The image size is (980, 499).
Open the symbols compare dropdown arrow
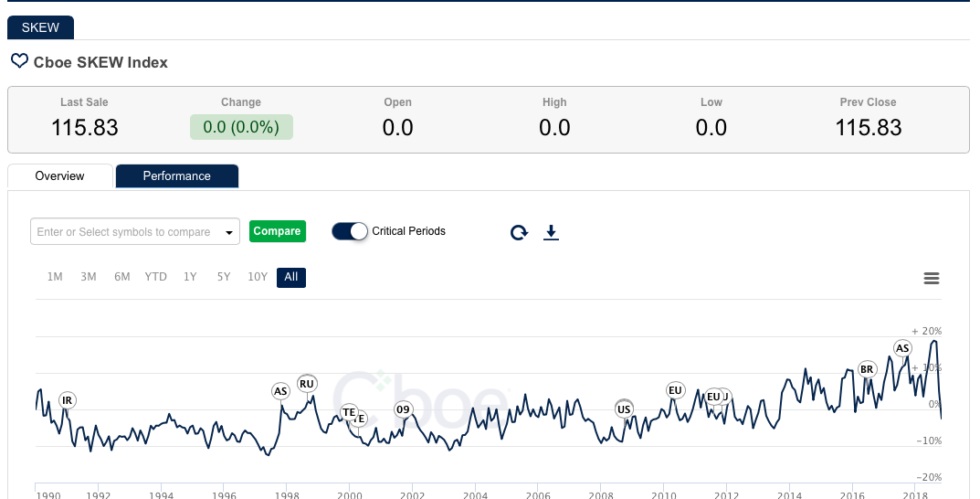[229, 232]
